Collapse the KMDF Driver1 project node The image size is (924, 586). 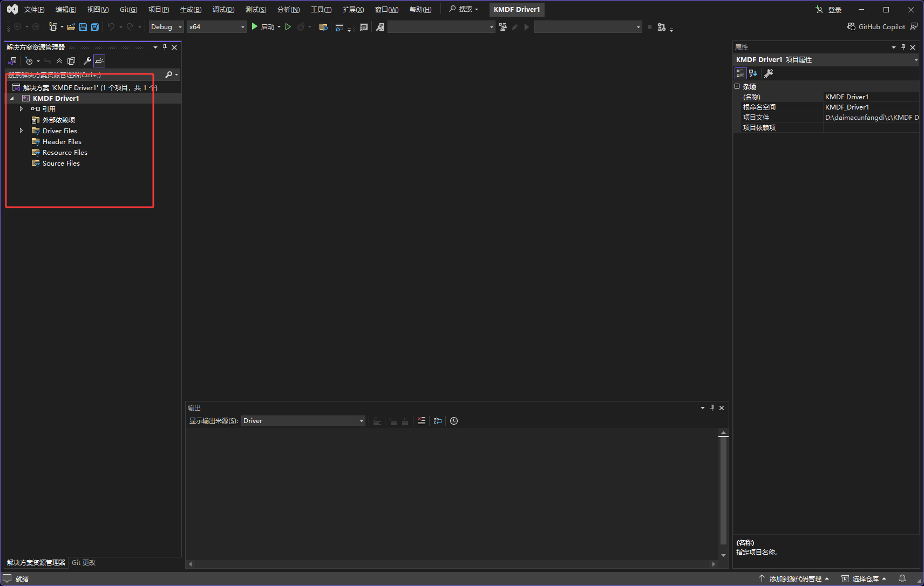point(12,98)
